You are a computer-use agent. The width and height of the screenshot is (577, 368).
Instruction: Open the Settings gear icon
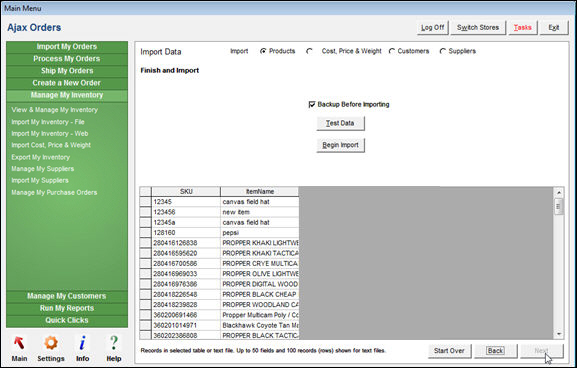[51, 343]
